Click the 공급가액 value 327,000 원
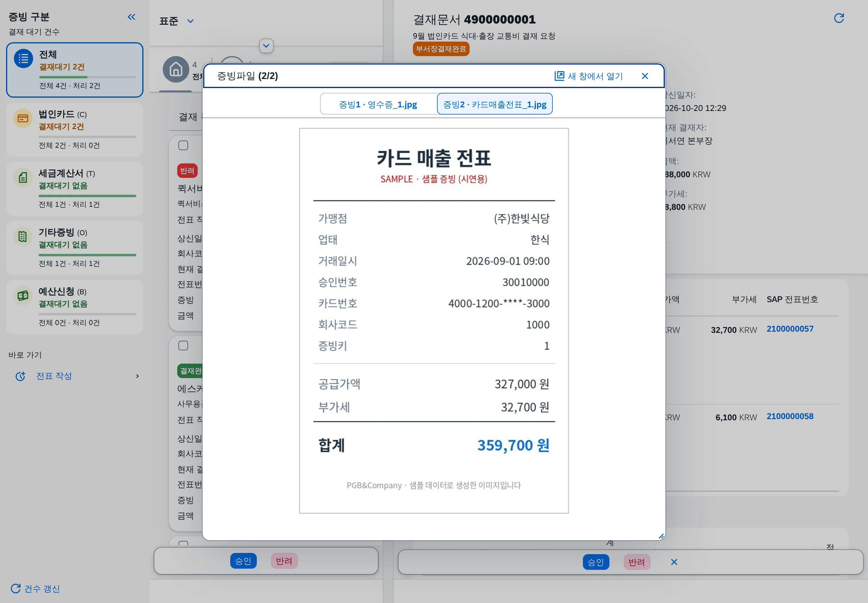868x603 pixels. [522, 384]
